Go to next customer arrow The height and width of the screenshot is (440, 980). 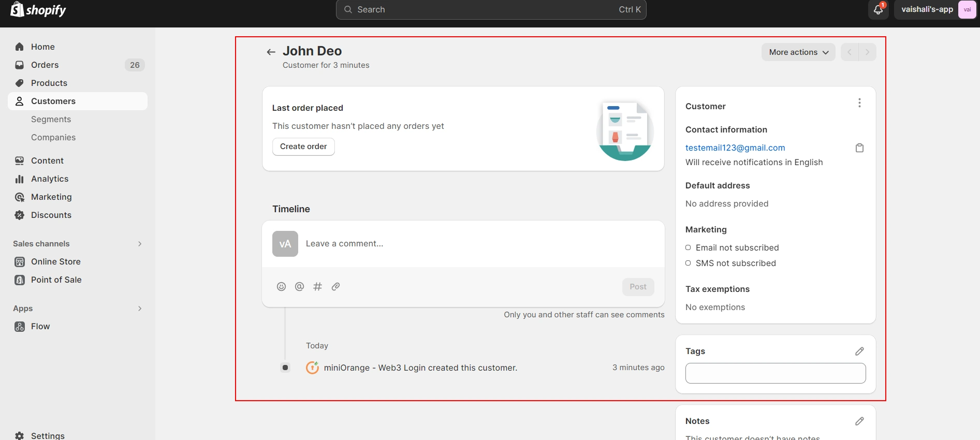(x=867, y=52)
